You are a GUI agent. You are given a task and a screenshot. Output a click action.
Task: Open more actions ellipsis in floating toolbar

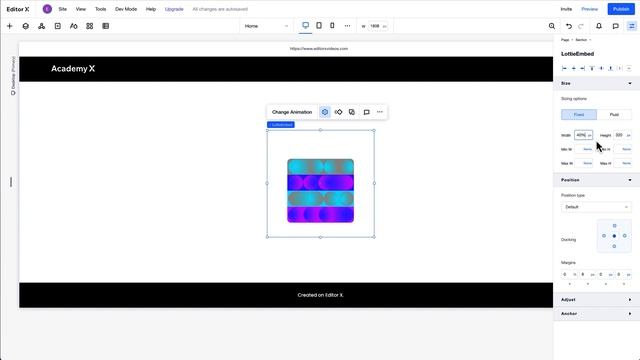tap(380, 112)
